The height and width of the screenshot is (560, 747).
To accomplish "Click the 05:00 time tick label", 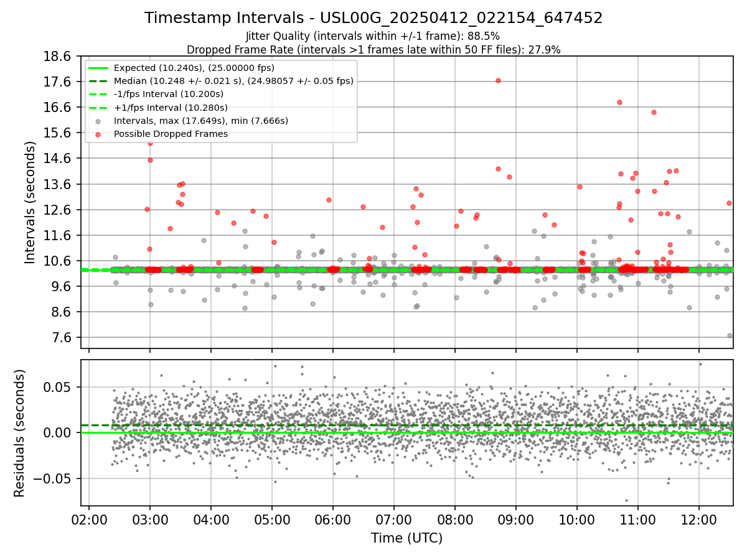I will click(272, 519).
